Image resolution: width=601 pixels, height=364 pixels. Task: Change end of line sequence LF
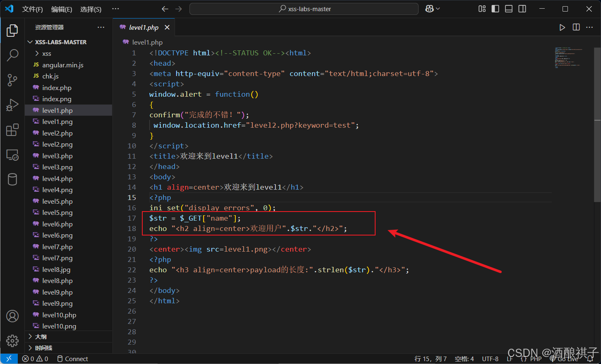click(510, 359)
